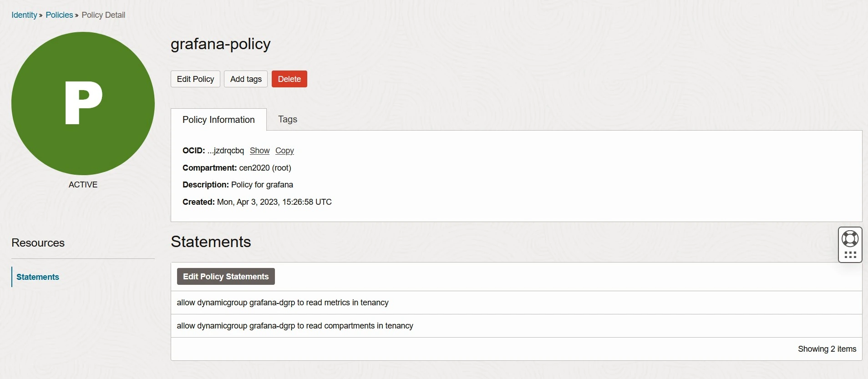Select Statements in the Resources sidebar
The image size is (868, 379).
[38, 277]
